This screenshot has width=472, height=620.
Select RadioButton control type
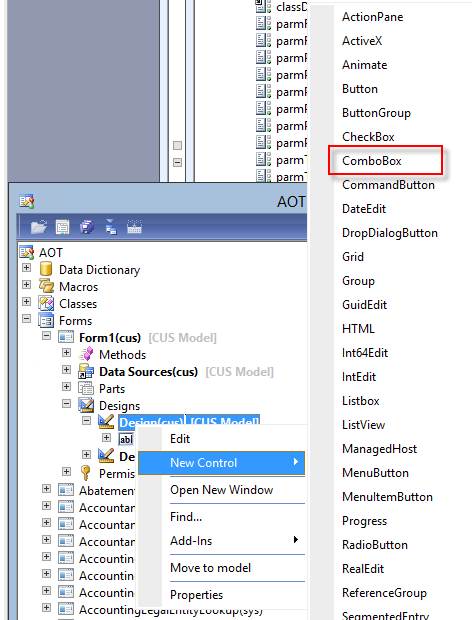[x=375, y=545]
